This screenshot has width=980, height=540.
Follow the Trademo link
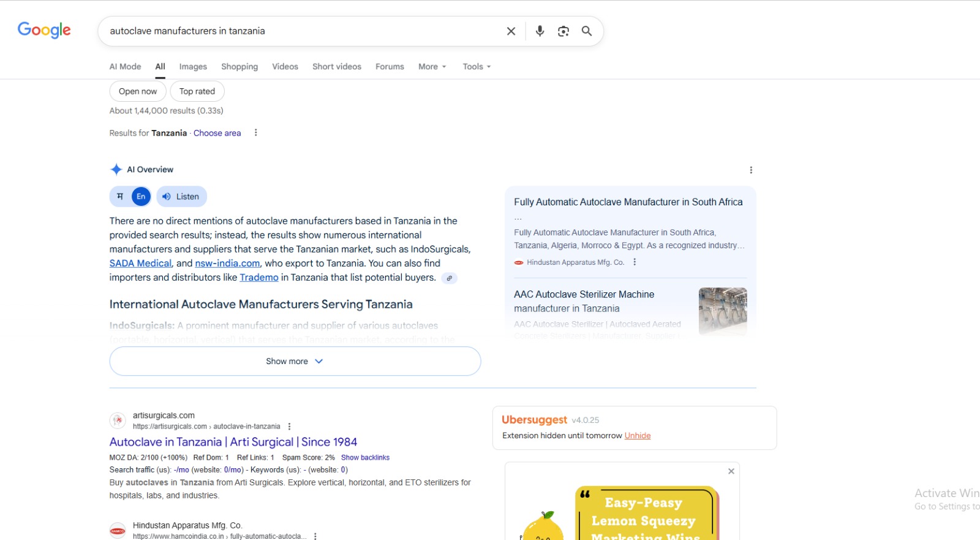coord(259,278)
